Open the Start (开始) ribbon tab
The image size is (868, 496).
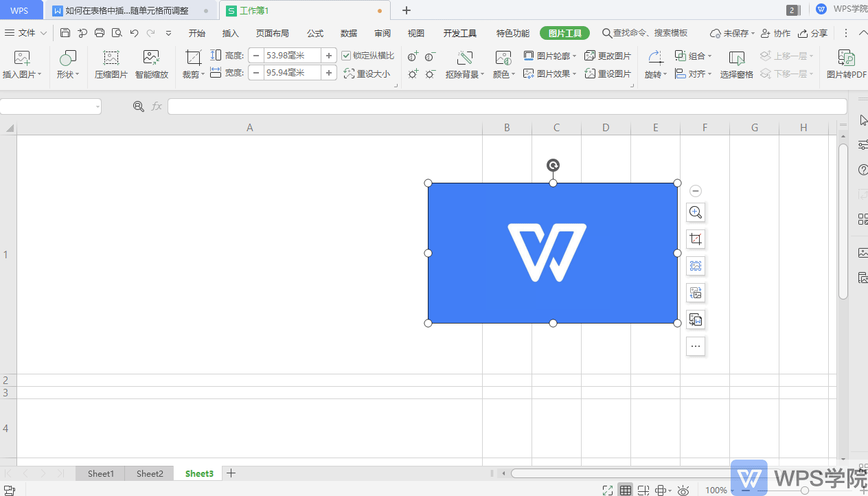(197, 33)
